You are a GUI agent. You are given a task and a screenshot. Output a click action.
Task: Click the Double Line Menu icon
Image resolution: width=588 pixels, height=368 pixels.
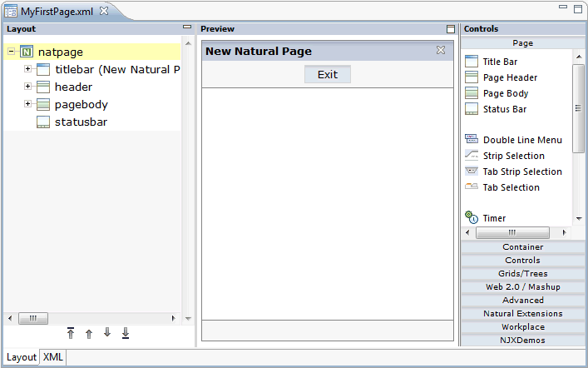click(x=472, y=140)
